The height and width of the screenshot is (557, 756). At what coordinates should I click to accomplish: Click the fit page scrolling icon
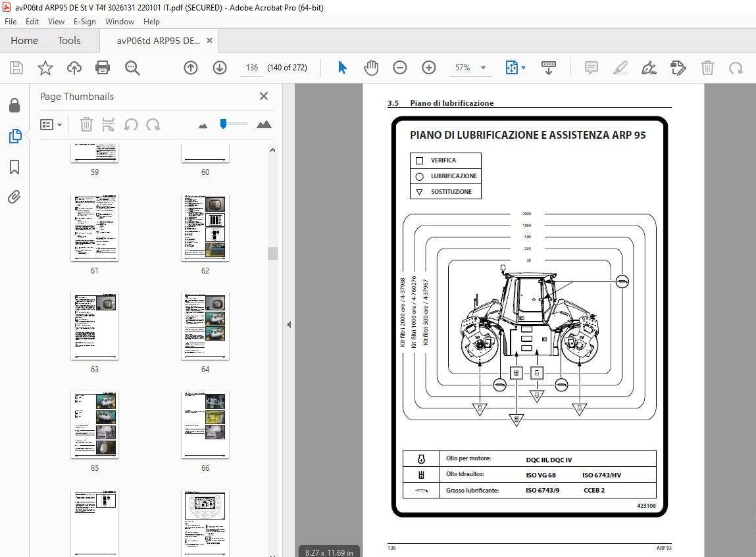pyautogui.click(x=511, y=68)
